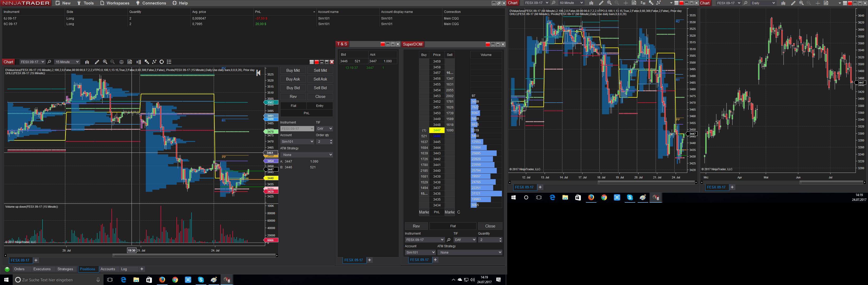Zoom in on the 15 Minute chart

105,62
